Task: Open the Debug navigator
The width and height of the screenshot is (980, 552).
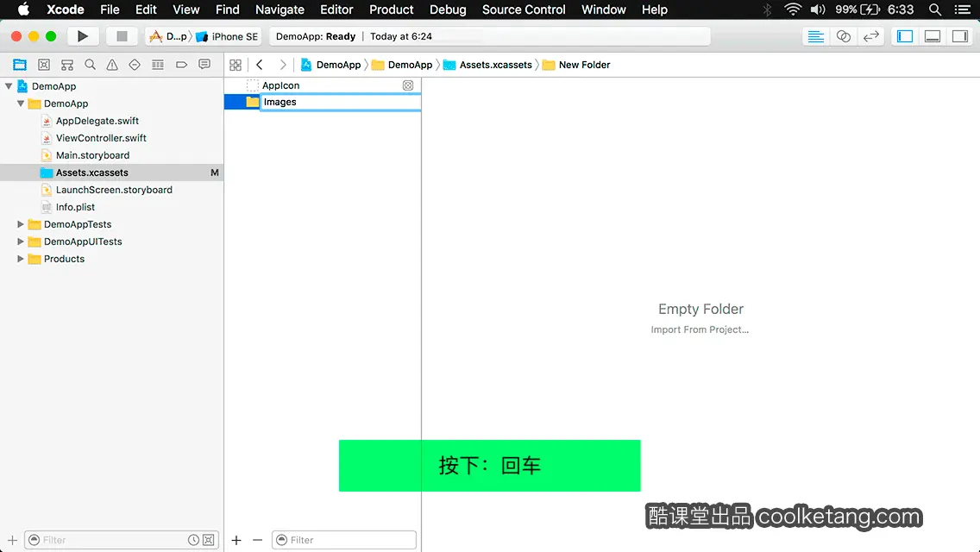Action: [158, 65]
